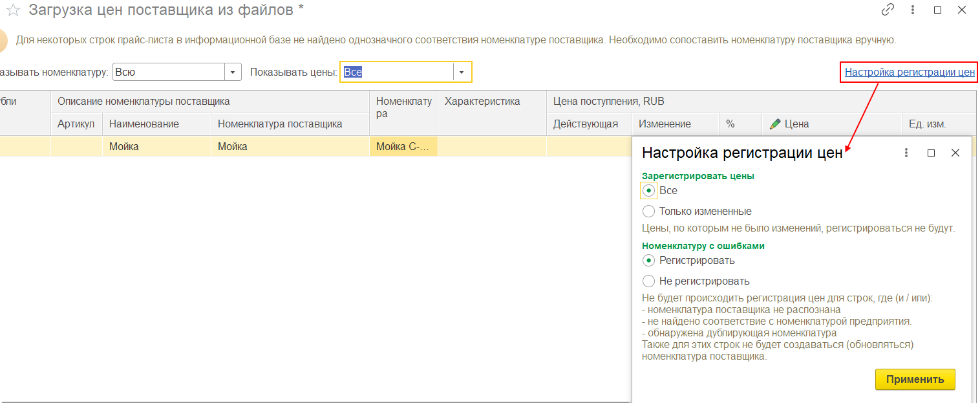Click the 'Действующая' column header
Screen dimensions: 980x403
[x=585, y=124]
